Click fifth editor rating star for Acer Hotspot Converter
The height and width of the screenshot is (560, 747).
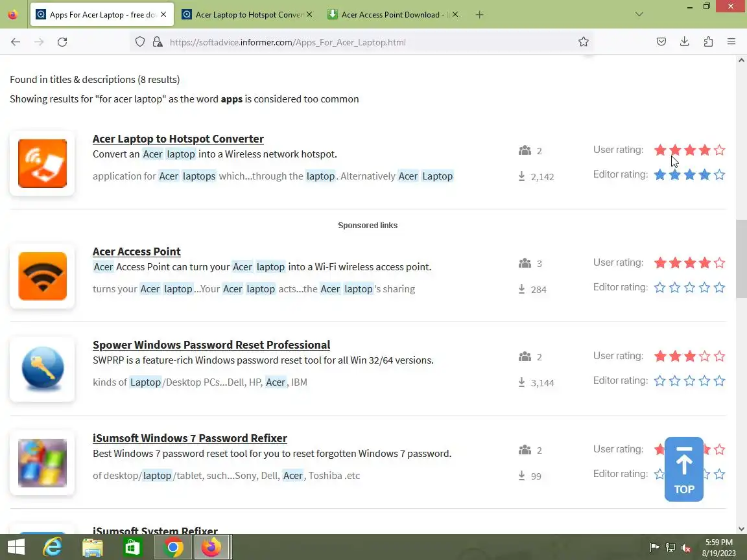pos(719,175)
